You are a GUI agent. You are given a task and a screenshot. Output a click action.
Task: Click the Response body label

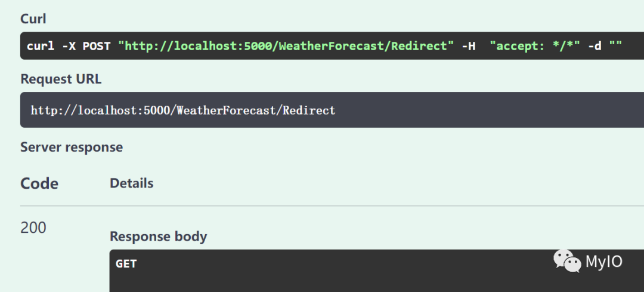(158, 236)
